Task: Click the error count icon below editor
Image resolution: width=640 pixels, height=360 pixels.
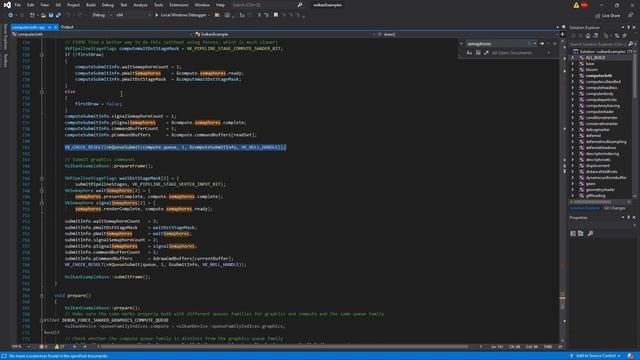Action: pos(43,347)
